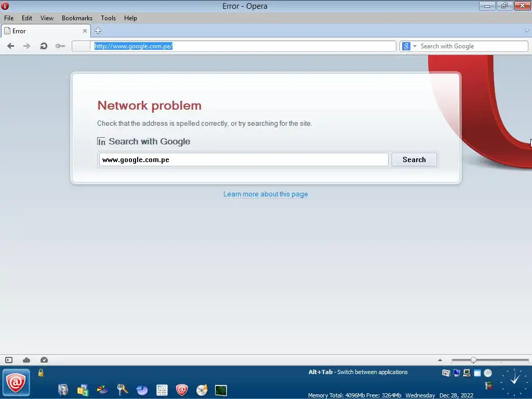Click the zoom menu up arrow

[x=440, y=360]
